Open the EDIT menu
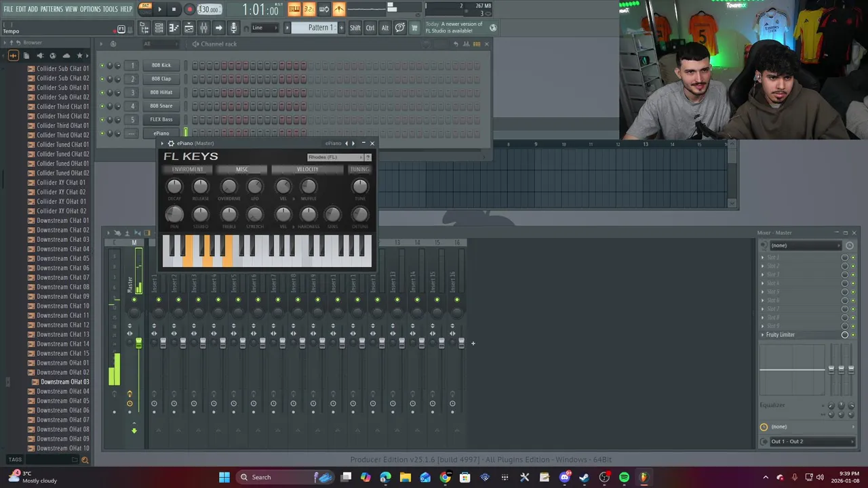 point(20,9)
